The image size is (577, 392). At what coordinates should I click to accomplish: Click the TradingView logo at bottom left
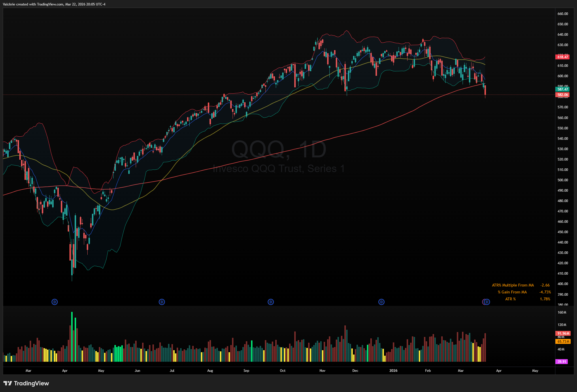(26, 383)
